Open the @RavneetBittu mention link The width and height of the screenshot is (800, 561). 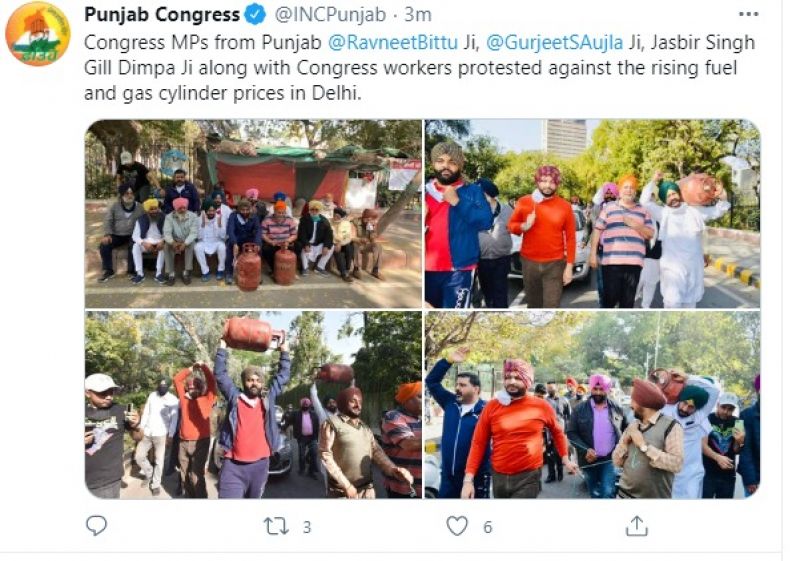tap(392, 42)
